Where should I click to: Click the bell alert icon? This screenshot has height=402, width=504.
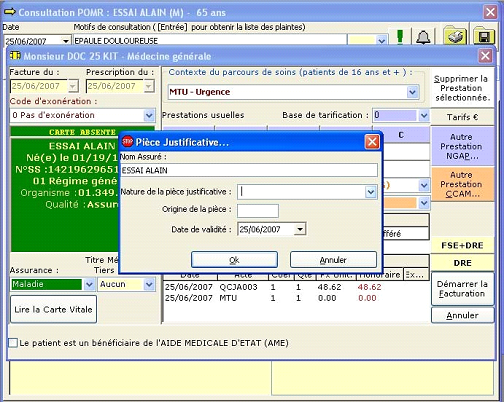coord(423,37)
